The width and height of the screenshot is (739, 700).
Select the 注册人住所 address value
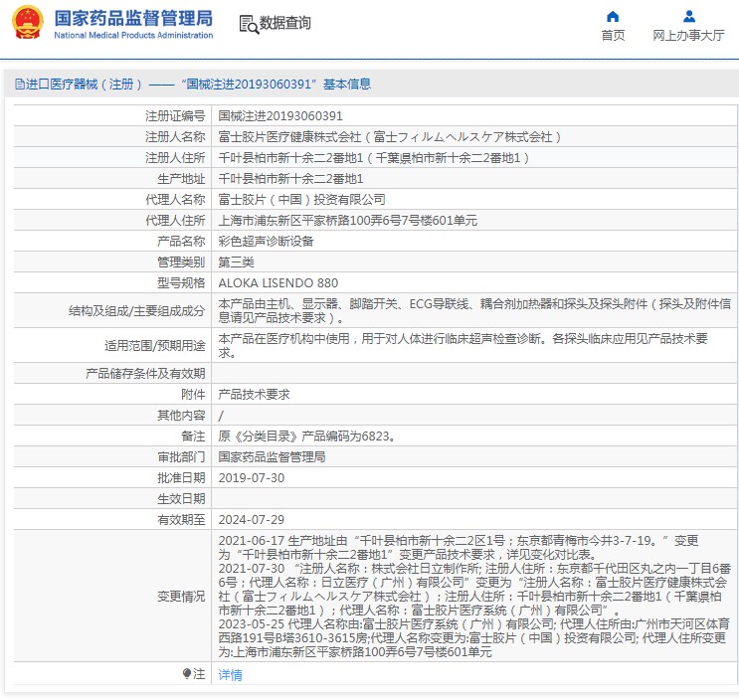click(x=374, y=158)
